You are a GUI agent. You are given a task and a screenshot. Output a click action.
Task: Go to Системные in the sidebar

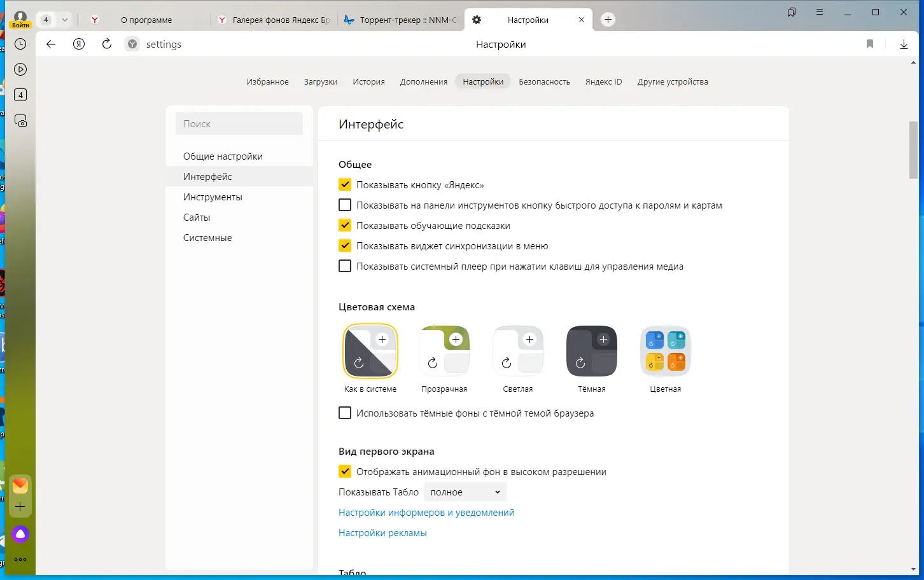click(239, 238)
